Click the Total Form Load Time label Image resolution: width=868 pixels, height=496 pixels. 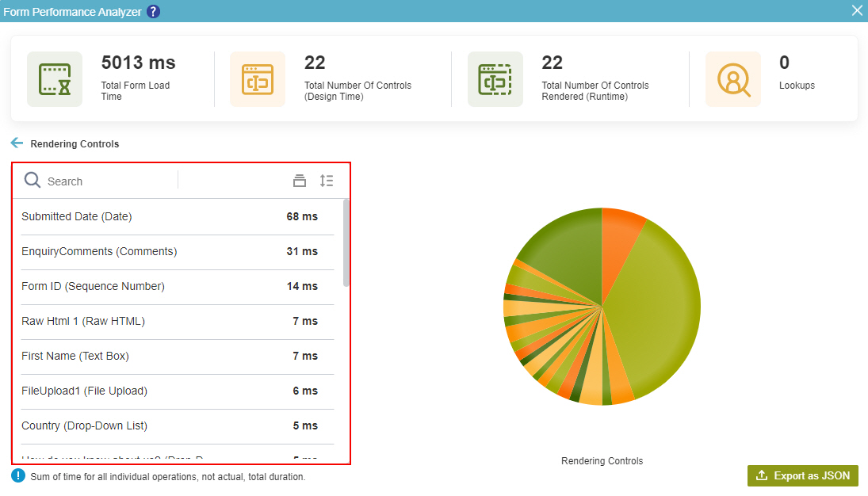[x=135, y=91]
